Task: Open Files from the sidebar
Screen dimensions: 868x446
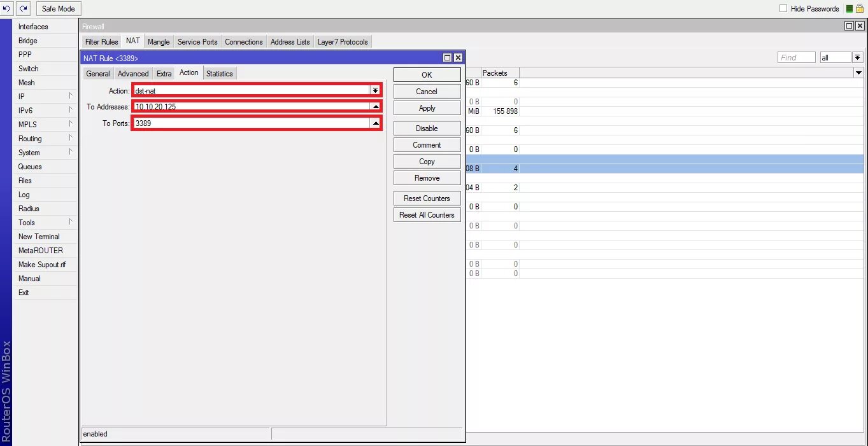Action: (x=45, y=181)
